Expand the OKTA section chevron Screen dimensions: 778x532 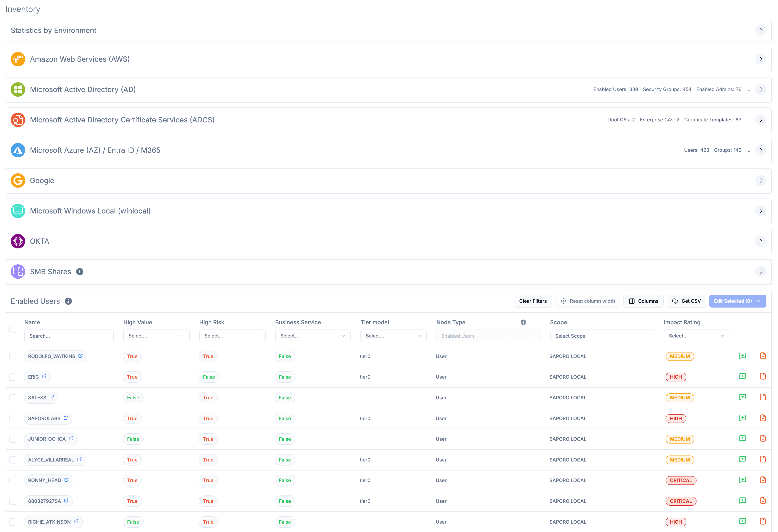[761, 241]
